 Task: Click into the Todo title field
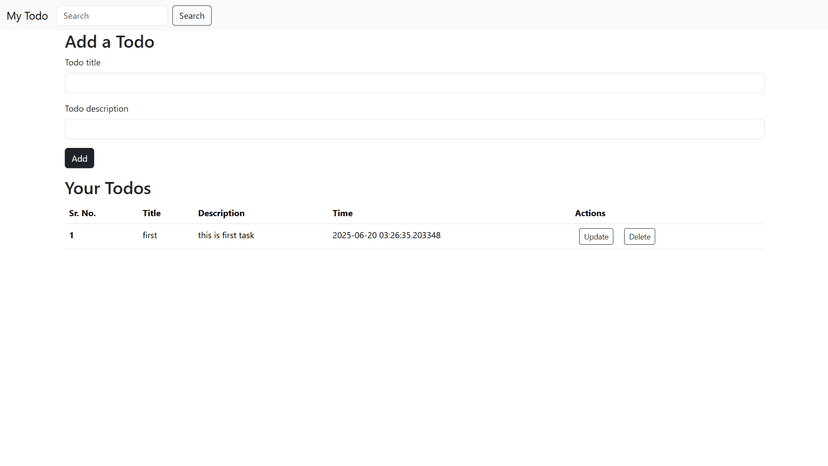pos(414,83)
